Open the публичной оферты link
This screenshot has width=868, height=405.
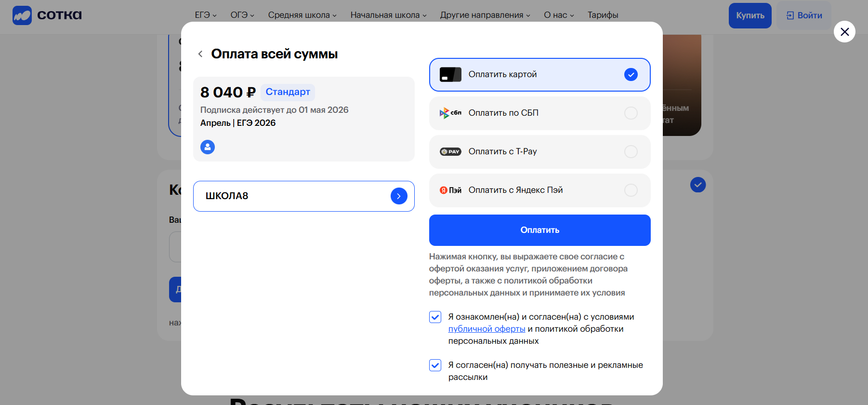coord(487,329)
